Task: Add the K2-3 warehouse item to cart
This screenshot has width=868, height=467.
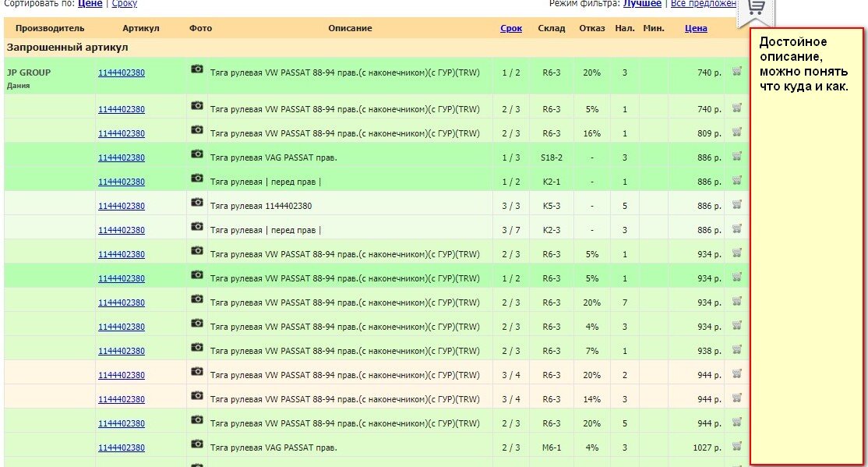Action: tap(737, 228)
